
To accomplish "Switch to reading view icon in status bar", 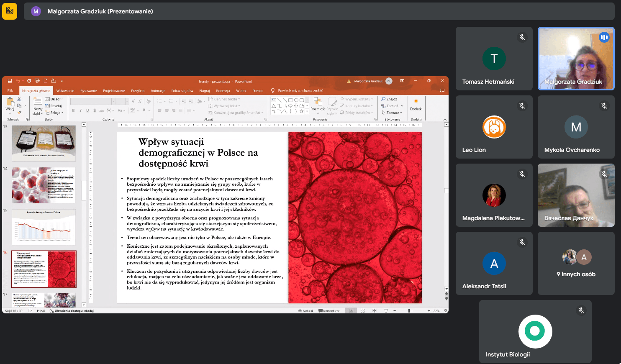I will pos(375,311).
